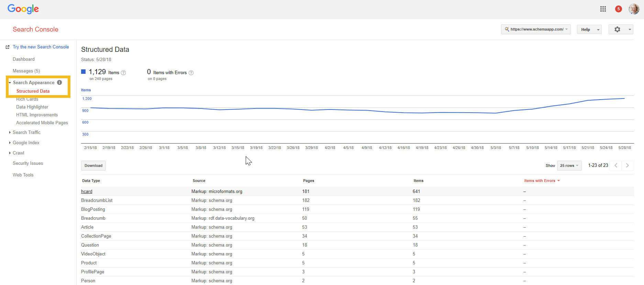Open the 25 rows dropdown
This screenshot has height=285, width=644.
click(x=569, y=166)
